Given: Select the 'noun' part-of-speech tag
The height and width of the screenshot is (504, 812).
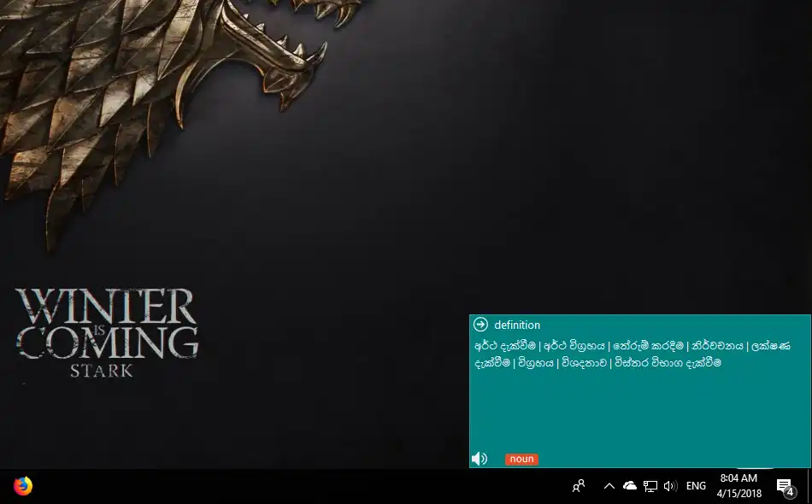Looking at the screenshot, I should [x=521, y=459].
